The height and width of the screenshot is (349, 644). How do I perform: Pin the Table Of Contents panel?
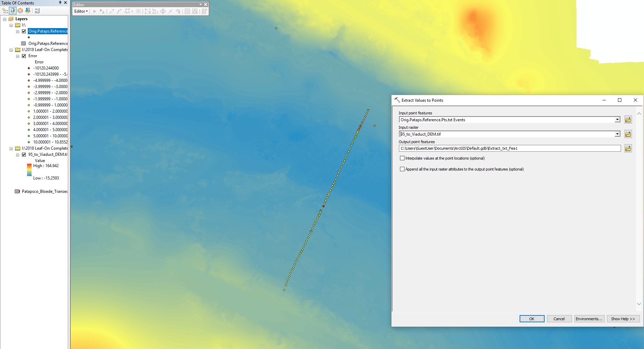(x=60, y=3)
